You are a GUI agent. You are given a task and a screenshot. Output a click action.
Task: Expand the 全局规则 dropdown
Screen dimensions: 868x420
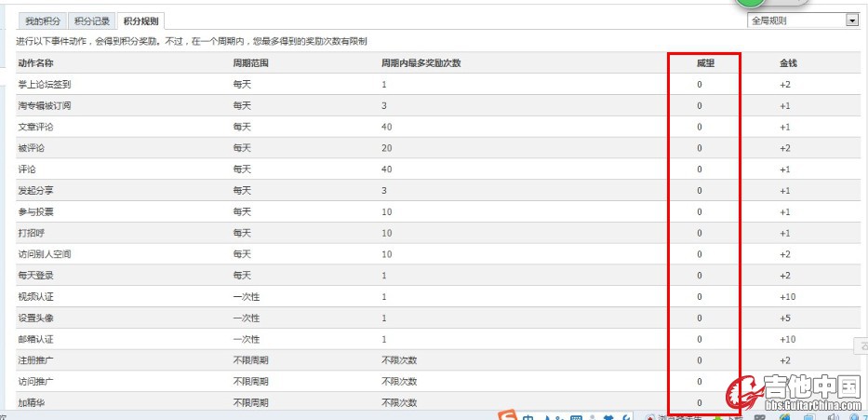coord(803,20)
